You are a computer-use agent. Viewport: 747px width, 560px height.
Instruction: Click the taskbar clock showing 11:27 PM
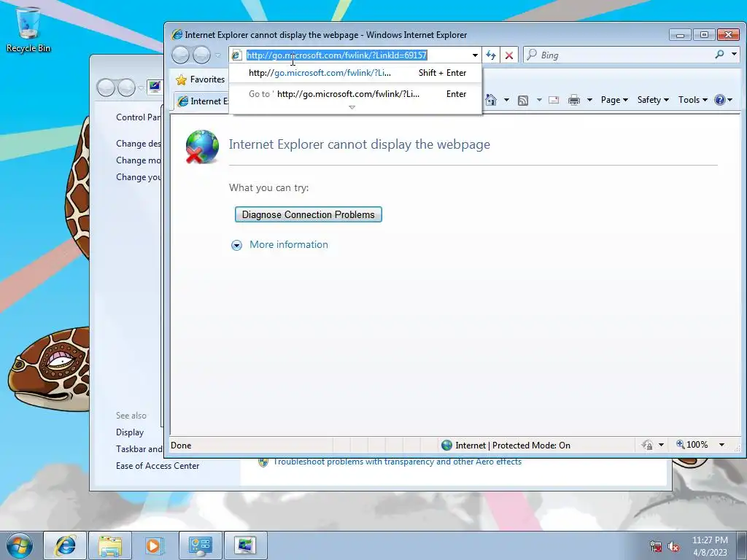click(710, 545)
